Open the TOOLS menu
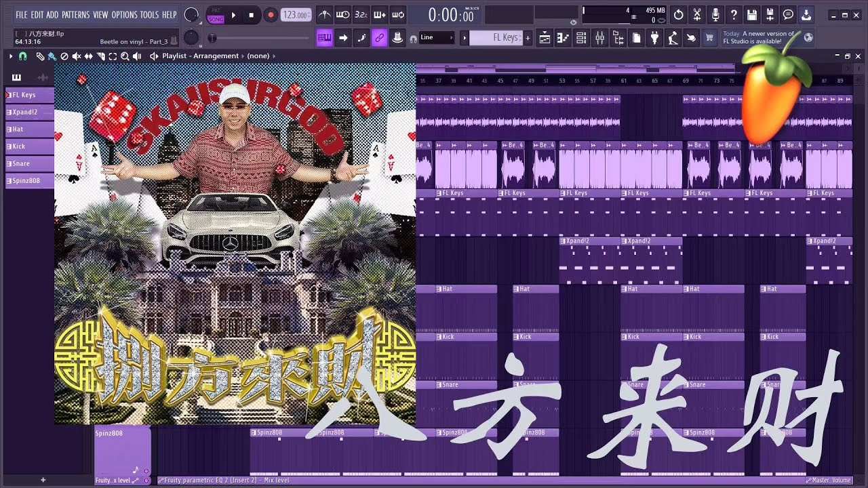Screen dimensions: 868x488 tap(149, 14)
